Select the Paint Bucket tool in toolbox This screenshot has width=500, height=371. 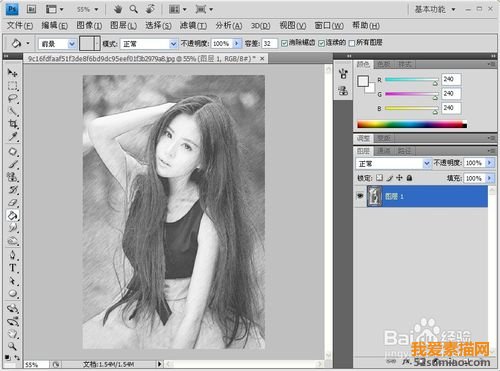click(x=13, y=215)
